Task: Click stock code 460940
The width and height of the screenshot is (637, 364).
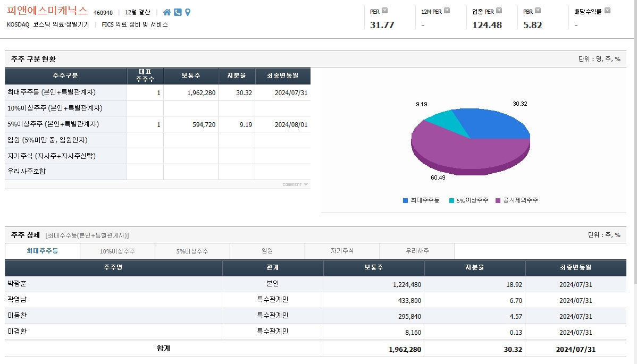Action: click(x=103, y=13)
